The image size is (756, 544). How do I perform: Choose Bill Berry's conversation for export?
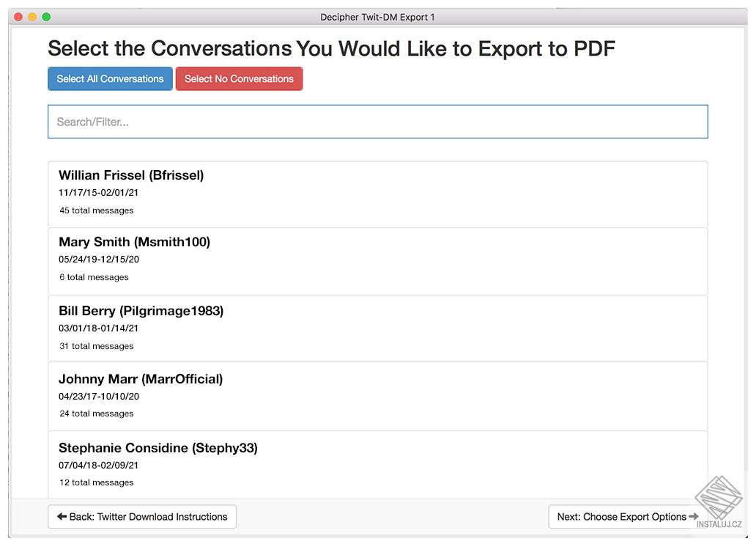[x=377, y=328]
